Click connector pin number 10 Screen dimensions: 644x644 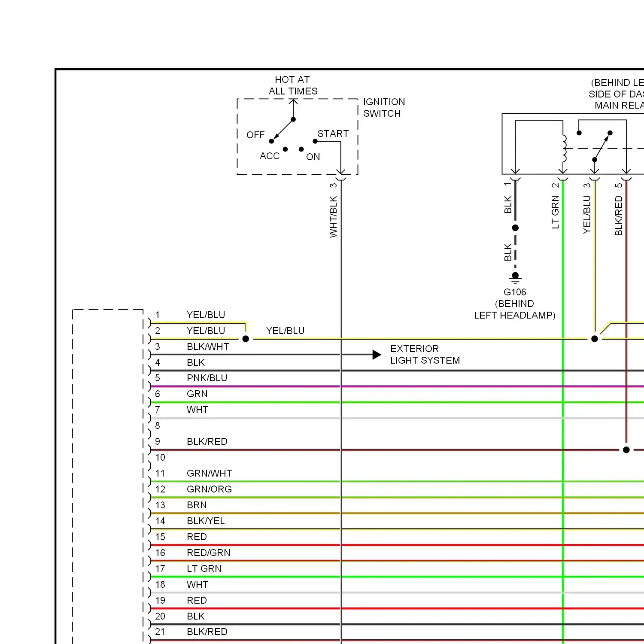(160, 458)
